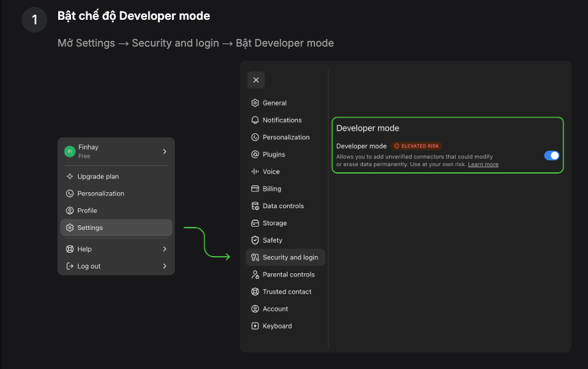Expand the Log out submenu chevron
The height and width of the screenshot is (369, 588).
click(x=165, y=266)
